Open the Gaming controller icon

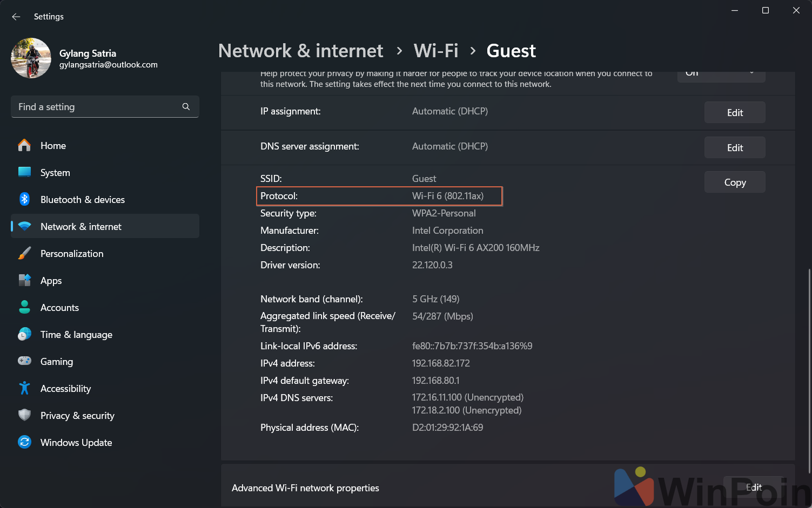pos(24,361)
